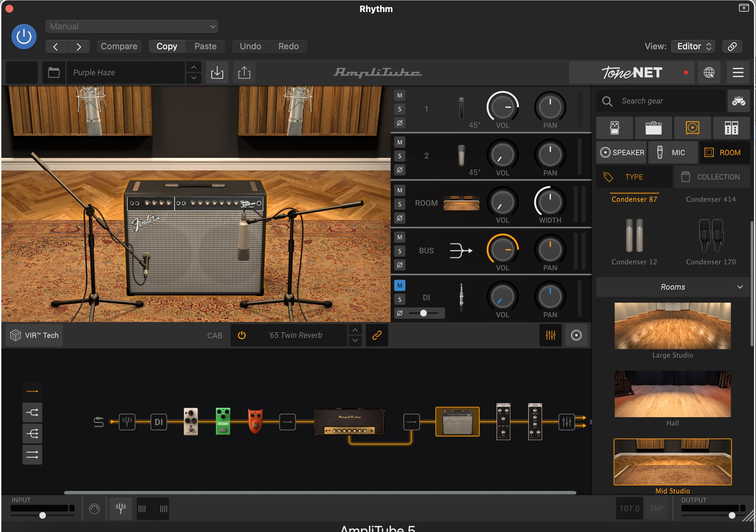Image resolution: width=756 pixels, height=532 pixels.
Task: Open VIR Tech cabinet view
Action: pos(34,335)
